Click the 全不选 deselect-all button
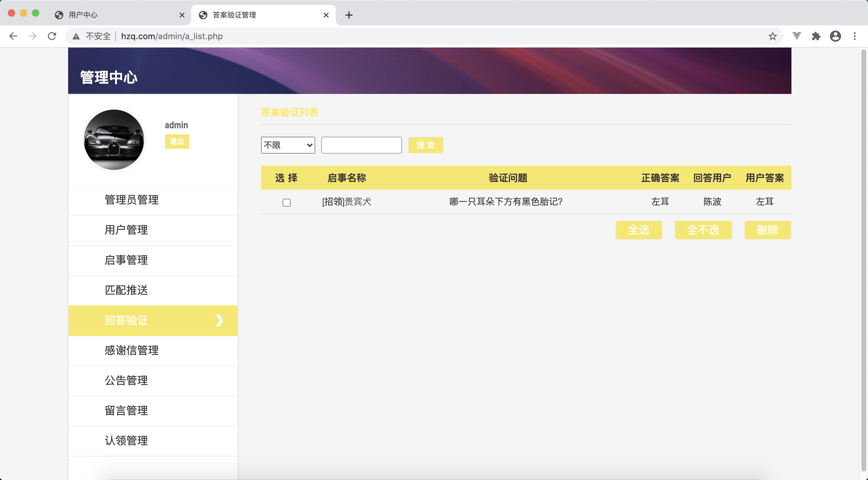Viewport: 868px width, 480px height. pos(703,230)
